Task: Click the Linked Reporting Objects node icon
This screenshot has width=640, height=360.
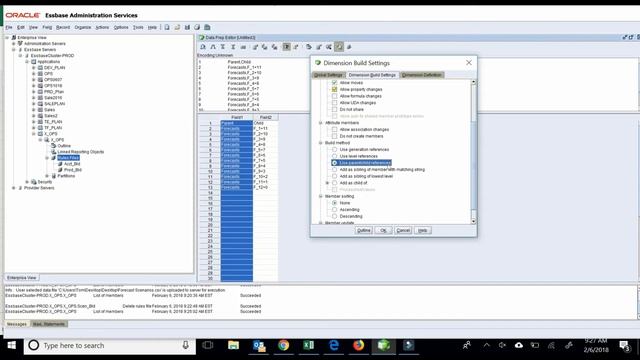Action: (x=53, y=152)
